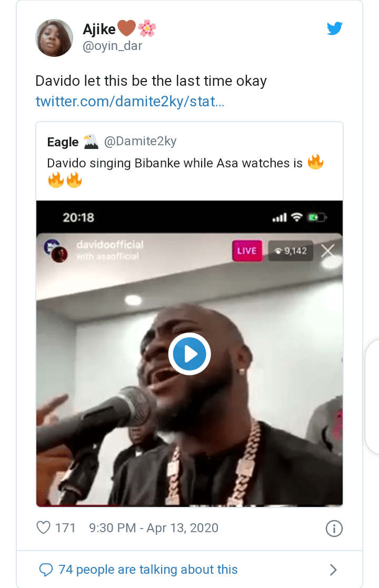Open the tweet info icon
Image resolution: width=379 pixels, height=588 pixels.
(334, 529)
